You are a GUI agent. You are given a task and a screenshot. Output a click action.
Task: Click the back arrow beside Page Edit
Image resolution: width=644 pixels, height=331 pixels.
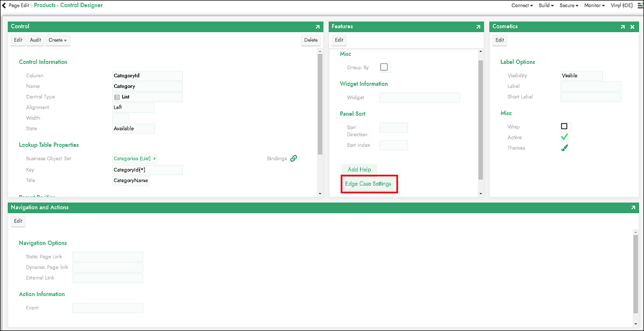pos(4,5)
